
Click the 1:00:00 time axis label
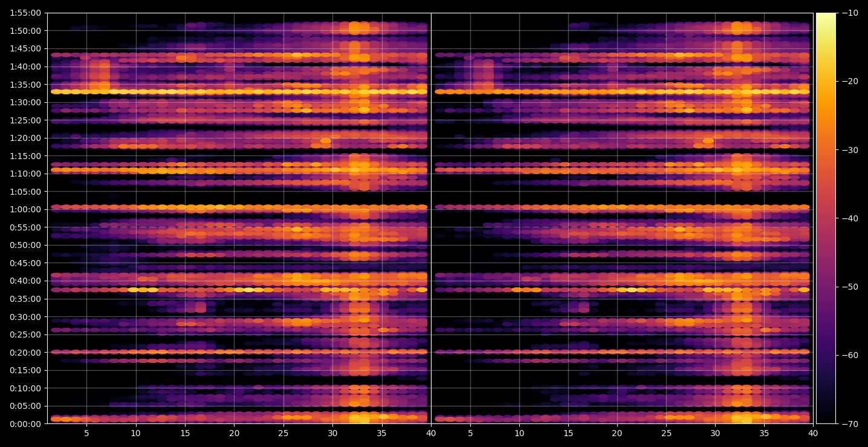pos(25,209)
